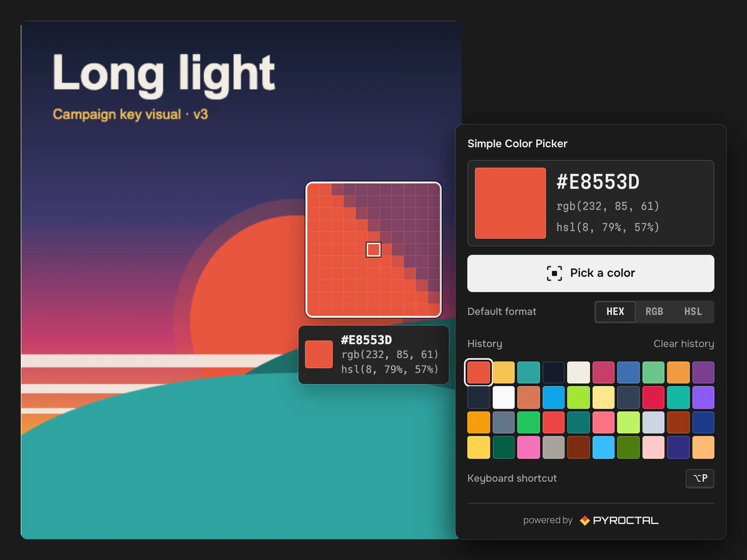Select the raspberry magenta history swatch
This screenshot has height=560, width=747.
pyautogui.click(x=603, y=372)
